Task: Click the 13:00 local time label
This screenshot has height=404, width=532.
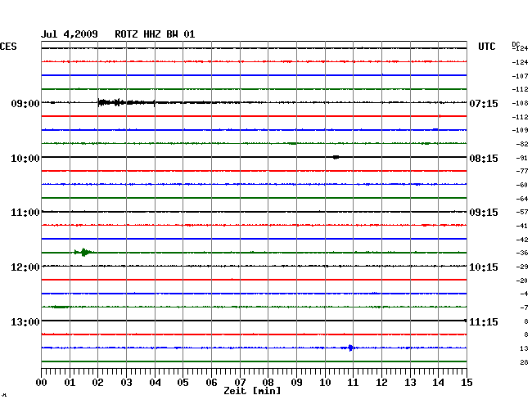Action: (25, 321)
